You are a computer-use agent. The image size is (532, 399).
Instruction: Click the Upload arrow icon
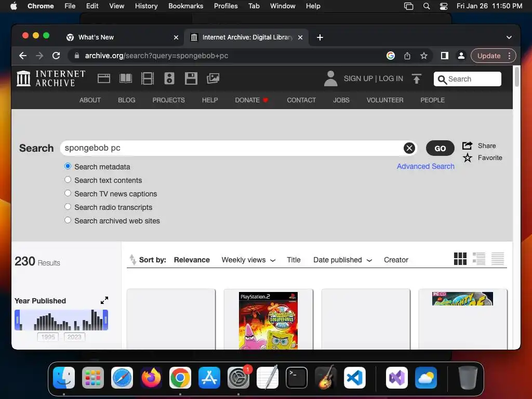click(417, 79)
